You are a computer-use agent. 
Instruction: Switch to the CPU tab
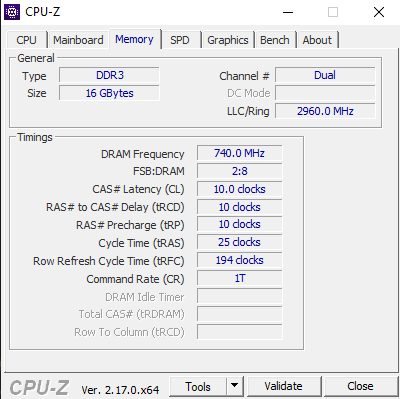26,40
